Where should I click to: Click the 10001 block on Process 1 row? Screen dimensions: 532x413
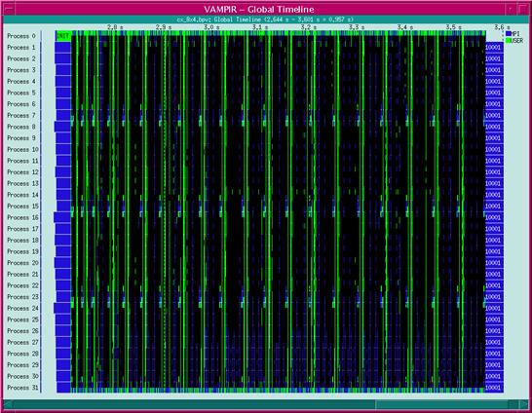[494, 48]
